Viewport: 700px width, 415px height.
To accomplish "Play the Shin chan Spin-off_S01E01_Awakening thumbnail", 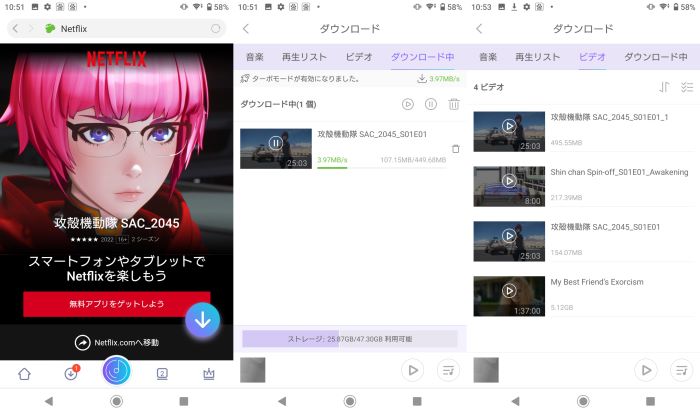I will 509,186.
